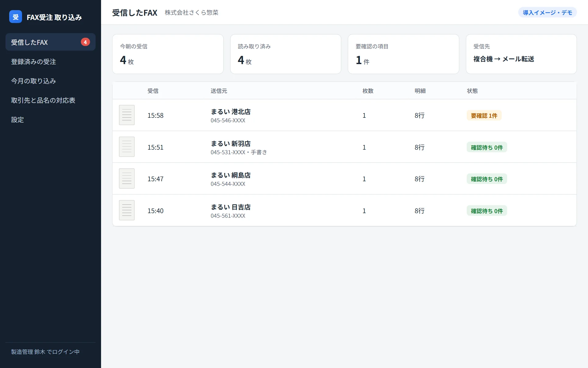
Task: Open 設定 in the sidebar
Action: [51, 120]
